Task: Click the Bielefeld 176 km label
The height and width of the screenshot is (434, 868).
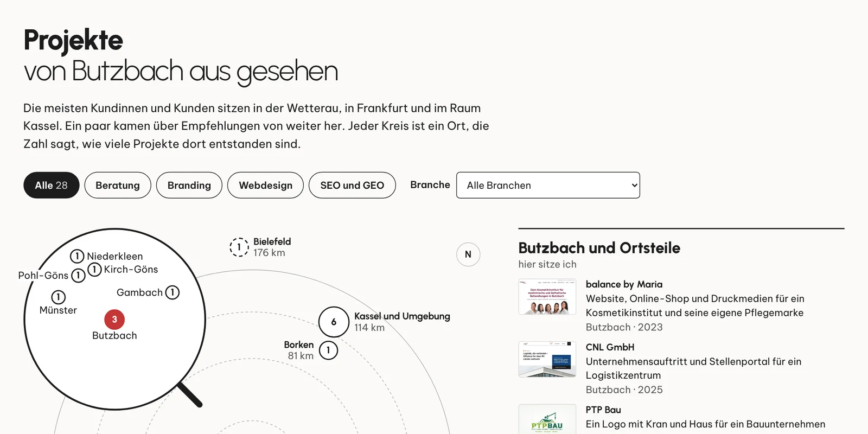Action: pos(272,247)
